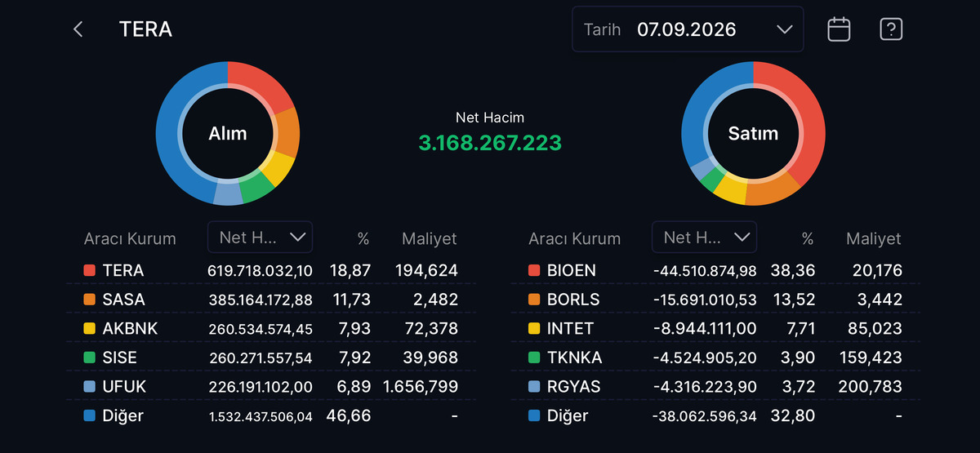
Task: Click the percentage 38,36
Action: point(795,270)
